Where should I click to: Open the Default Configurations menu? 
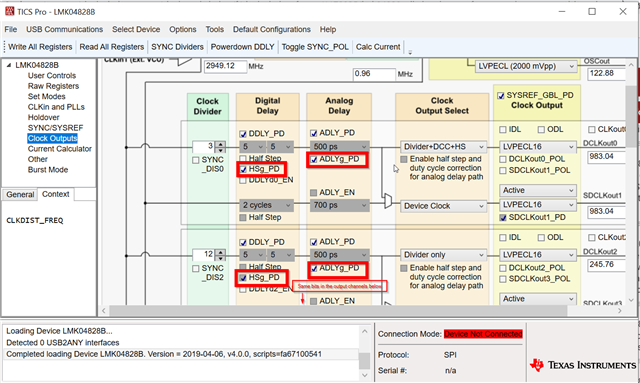pyautogui.click(x=271, y=29)
